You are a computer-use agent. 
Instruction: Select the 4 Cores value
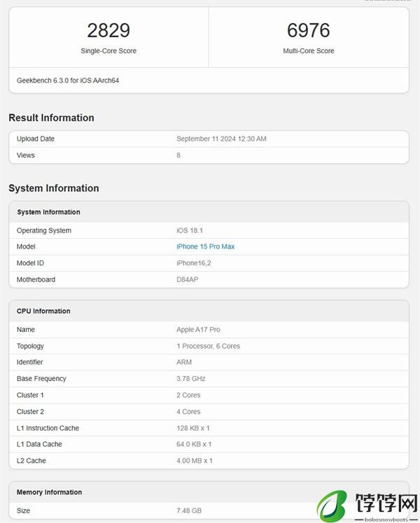(188, 412)
